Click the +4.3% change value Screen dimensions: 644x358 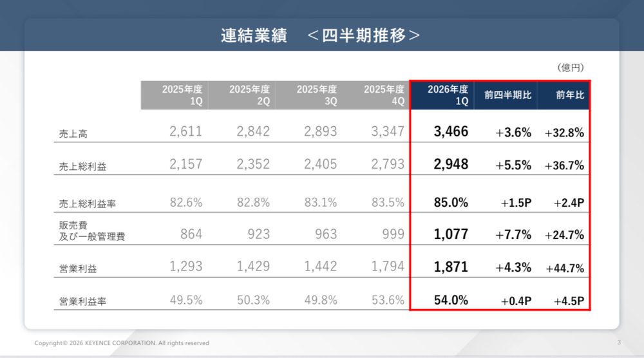513,268
